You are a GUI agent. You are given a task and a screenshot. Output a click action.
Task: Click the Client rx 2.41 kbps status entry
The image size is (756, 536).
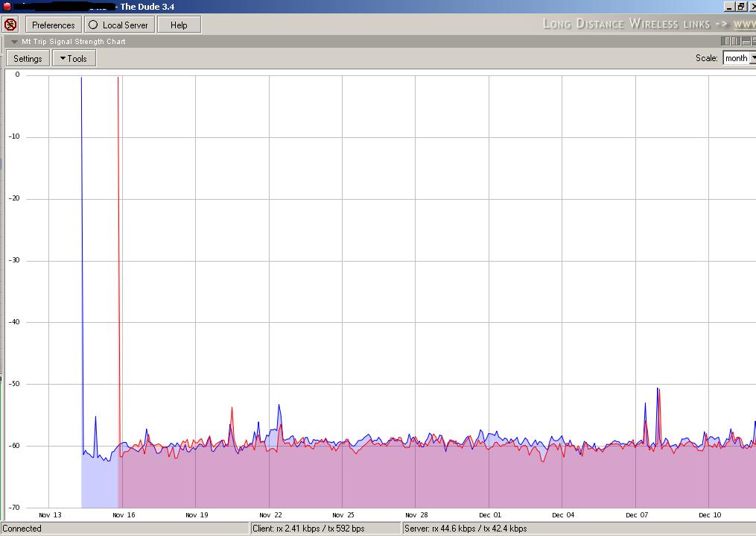308,529
